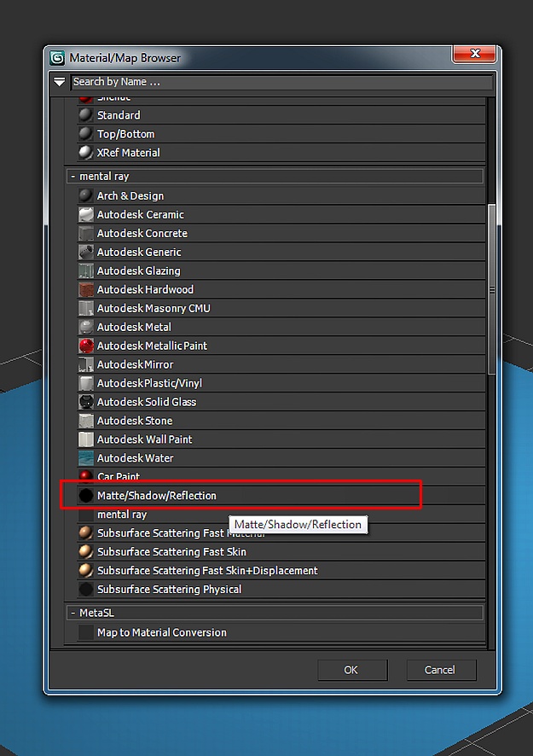Click the Autodesk Wall Paint thumbnail icon
533x756 pixels.
(86, 439)
